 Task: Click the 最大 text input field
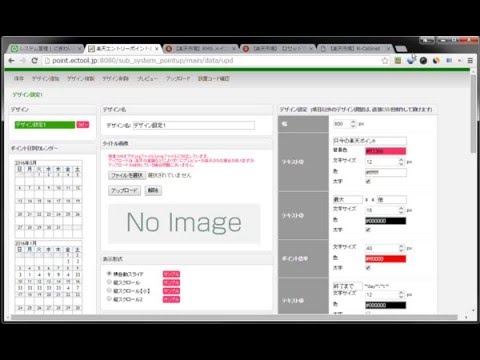(348, 200)
